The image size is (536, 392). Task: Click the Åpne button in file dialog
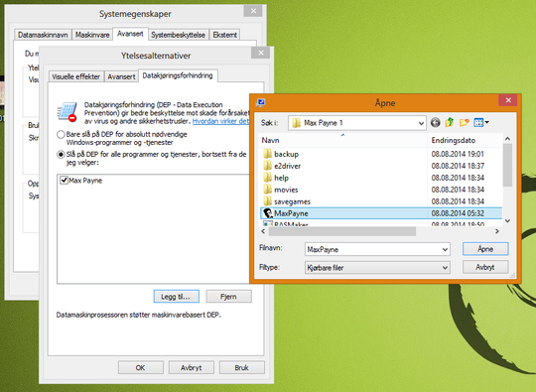[485, 249]
